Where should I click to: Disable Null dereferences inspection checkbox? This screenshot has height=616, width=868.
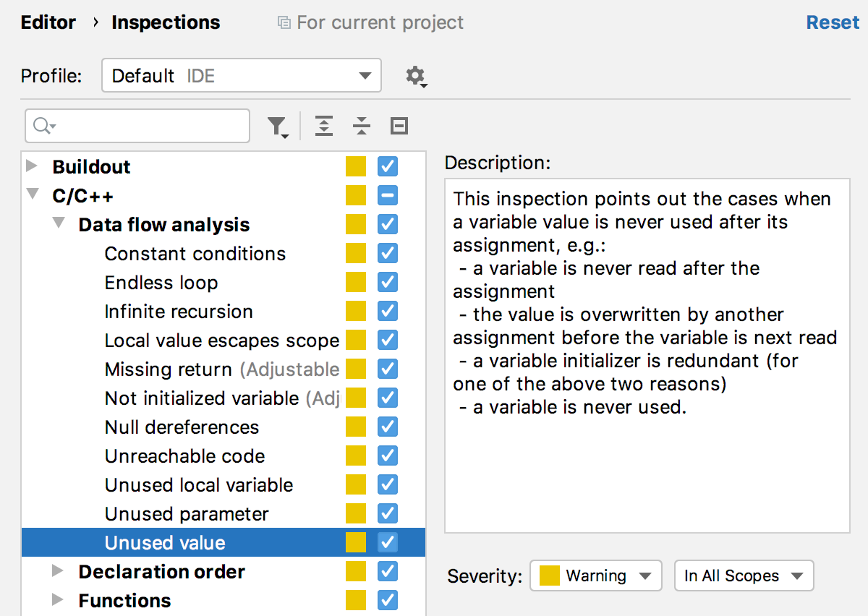(x=388, y=427)
